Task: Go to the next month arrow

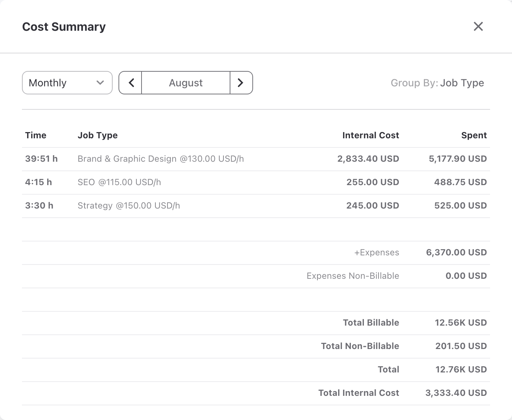Action: pyautogui.click(x=241, y=83)
